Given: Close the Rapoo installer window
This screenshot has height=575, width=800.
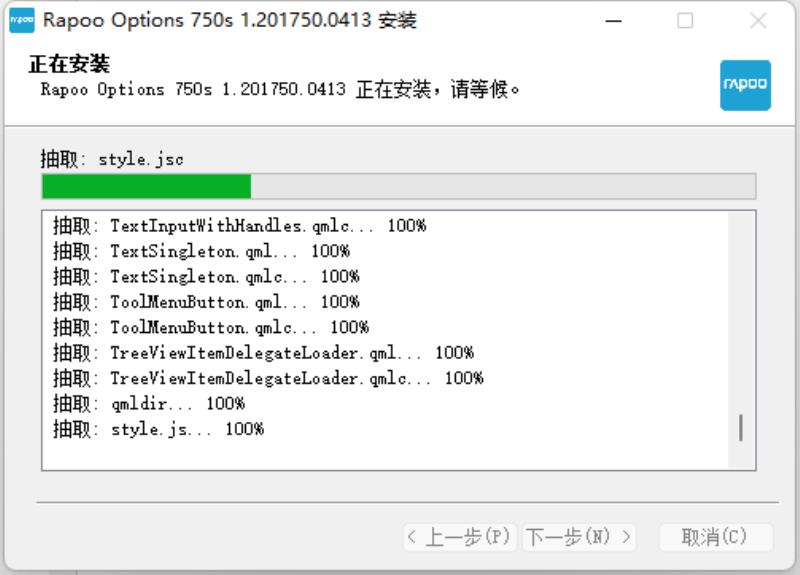Looking at the screenshot, I should tap(758, 21).
